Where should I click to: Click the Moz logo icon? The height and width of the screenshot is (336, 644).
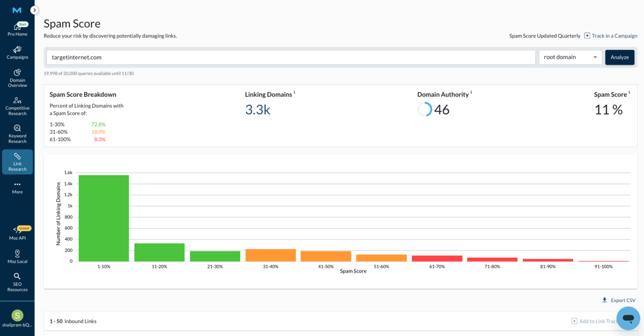coord(17,10)
